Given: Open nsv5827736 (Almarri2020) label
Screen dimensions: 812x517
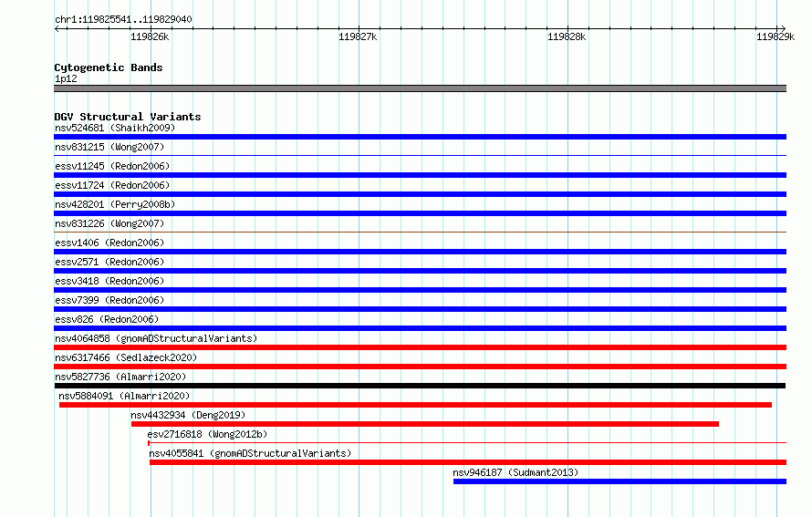Looking at the screenshot, I should click(120, 377).
